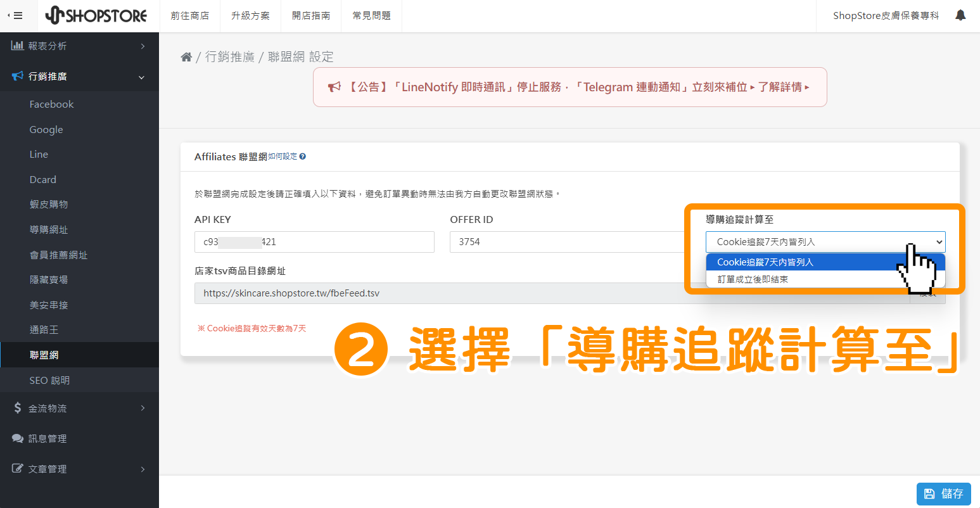Expand the 報表分析 menu arrow

tap(143, 46)
